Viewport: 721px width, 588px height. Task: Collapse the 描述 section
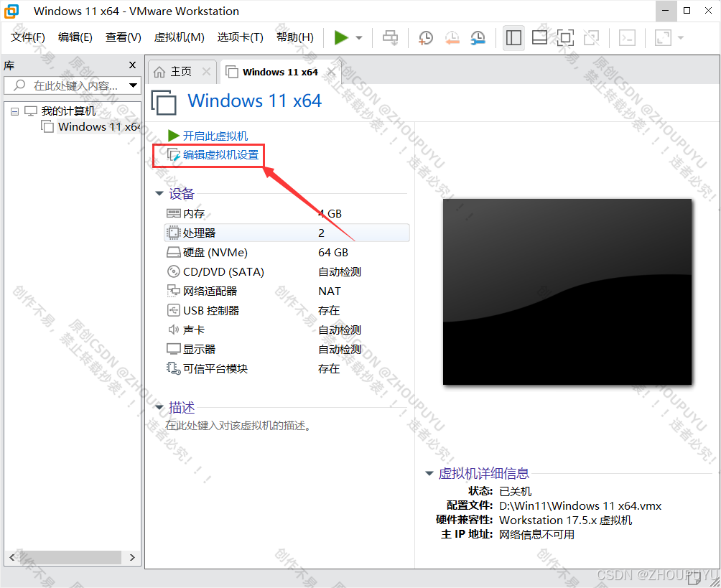pyautogui.click(x=159, y=407)
